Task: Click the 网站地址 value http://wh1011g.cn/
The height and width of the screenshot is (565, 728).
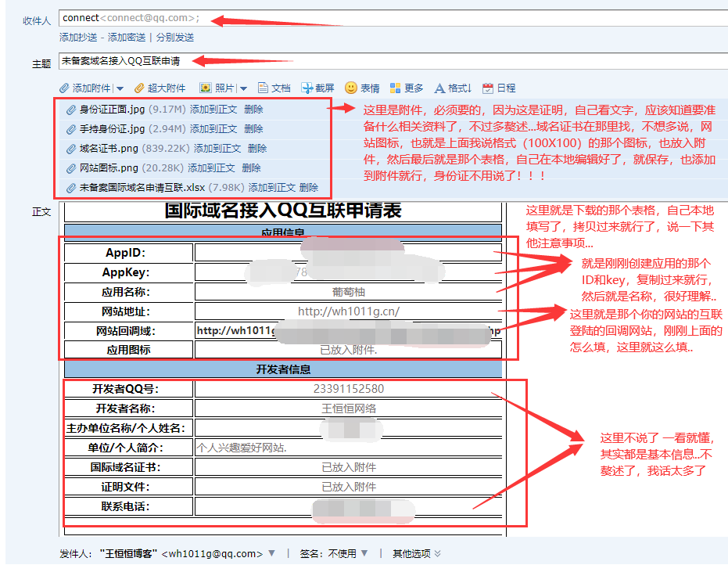Action: [349, 311]
